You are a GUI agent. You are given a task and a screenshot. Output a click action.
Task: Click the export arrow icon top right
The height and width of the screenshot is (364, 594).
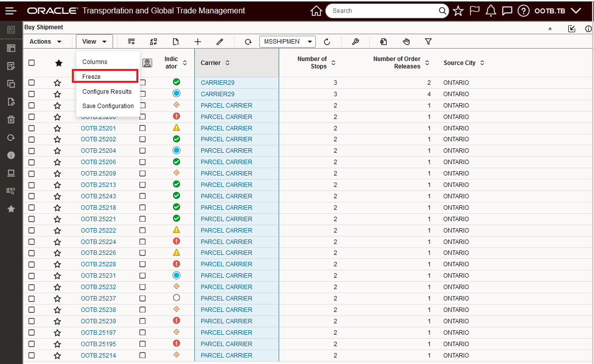(572, 29)
